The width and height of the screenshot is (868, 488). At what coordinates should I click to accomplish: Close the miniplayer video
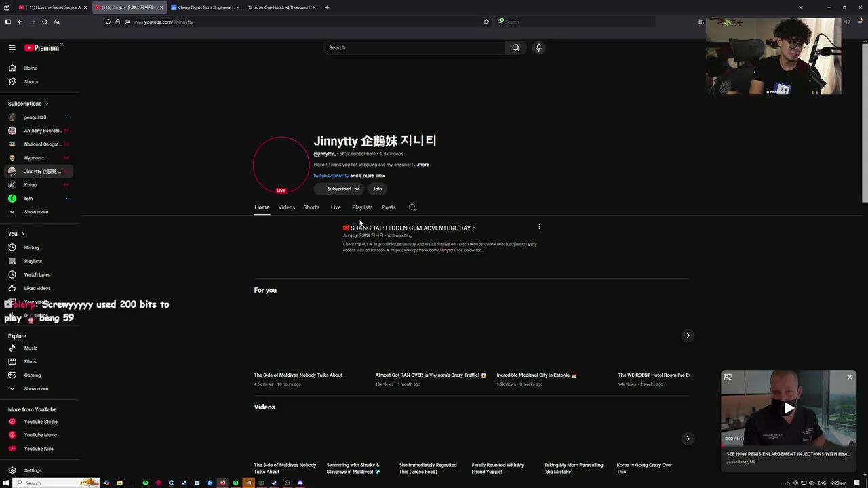850,377
